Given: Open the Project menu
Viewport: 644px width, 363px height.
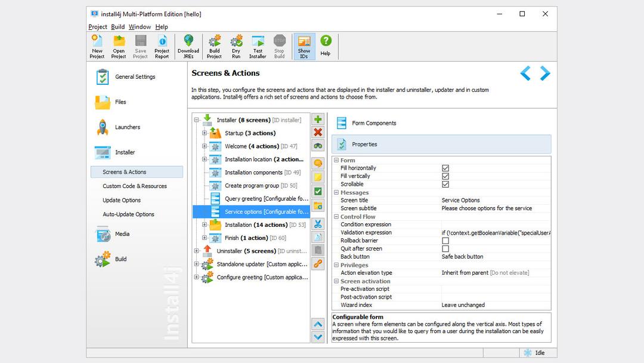Looking at the screenshot, I should point(97,26).
